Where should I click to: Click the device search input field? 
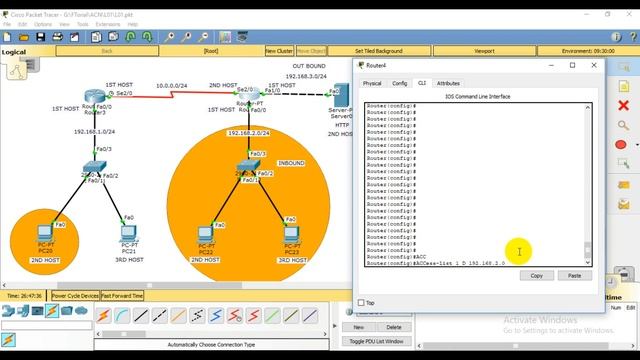click(x=47, y=325)
